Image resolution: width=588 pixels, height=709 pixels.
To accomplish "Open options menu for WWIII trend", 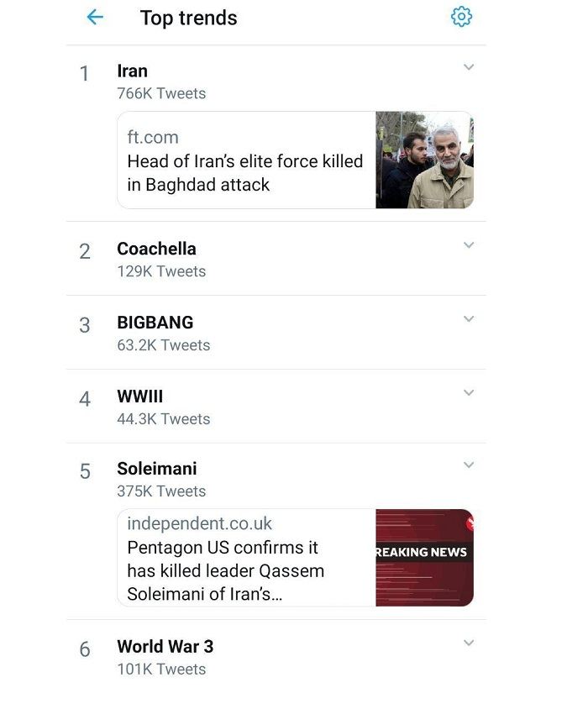I will tap(470, 392).
